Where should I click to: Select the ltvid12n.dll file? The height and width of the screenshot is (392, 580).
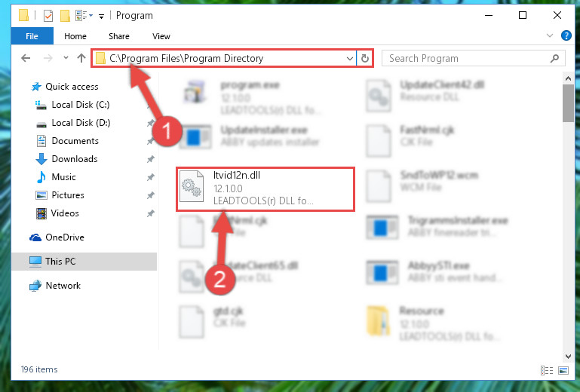(265, 189)
